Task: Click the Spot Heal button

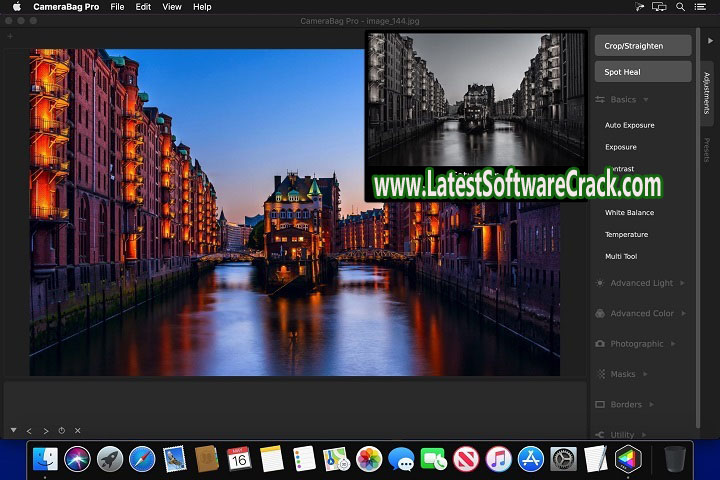Action: [x=643, y=72]
